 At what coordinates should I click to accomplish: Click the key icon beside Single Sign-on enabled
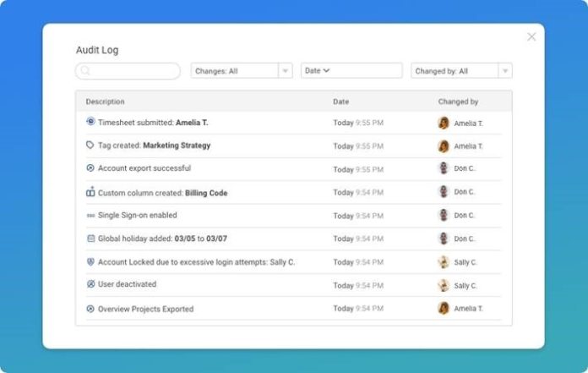[x=90, y=216]
